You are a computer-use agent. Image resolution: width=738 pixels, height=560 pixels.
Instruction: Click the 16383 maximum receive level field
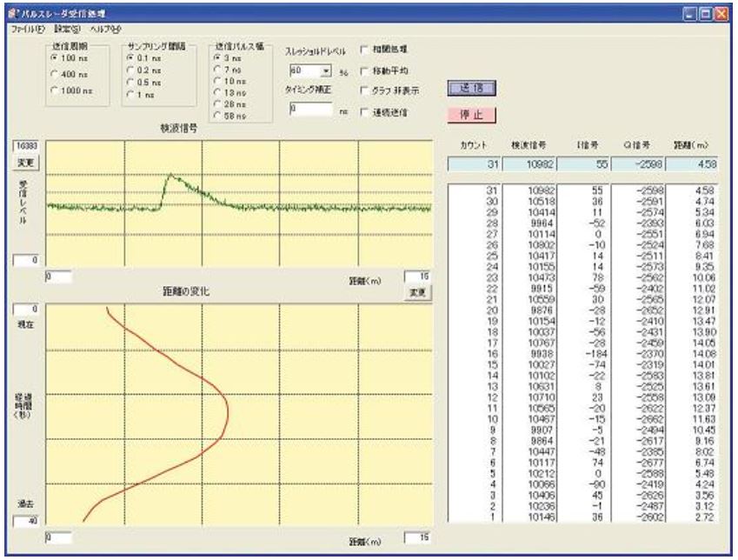point(26,146)
